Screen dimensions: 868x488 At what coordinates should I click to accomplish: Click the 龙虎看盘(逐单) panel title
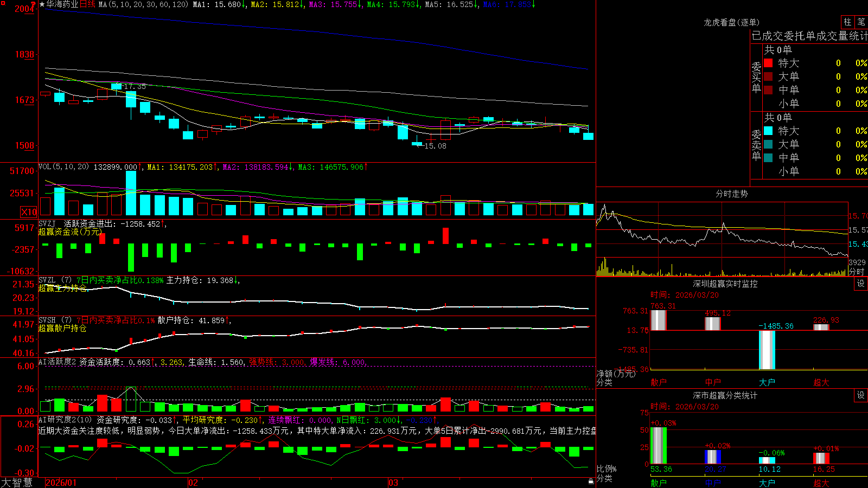pos(731,22)
